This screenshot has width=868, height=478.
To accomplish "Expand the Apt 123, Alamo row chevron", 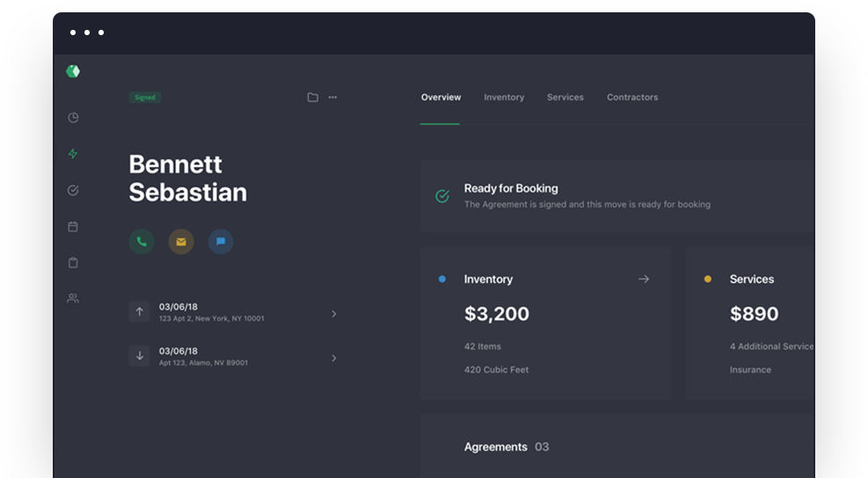I will [334, 358].
